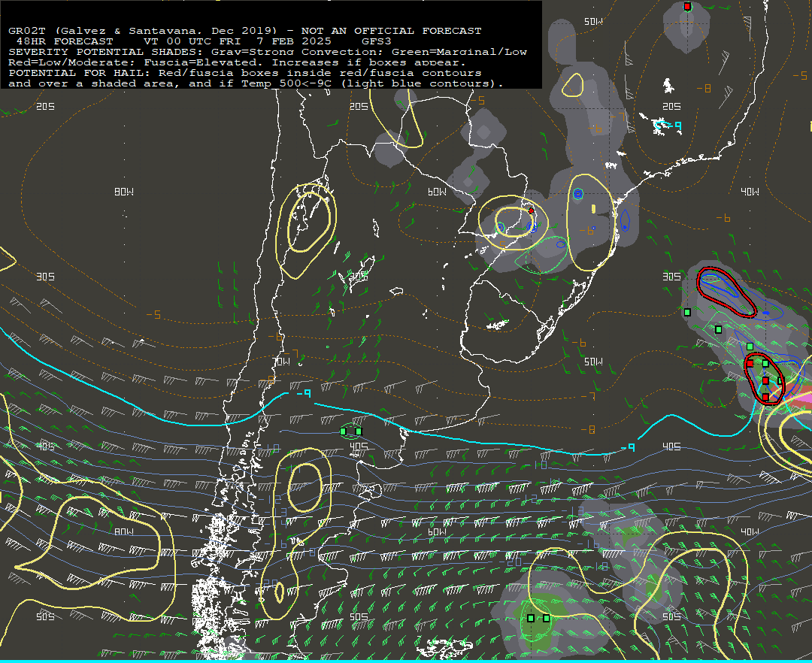Select the "48HR FORECAST" label
The image size is (812, 663).
coord(65,41)
